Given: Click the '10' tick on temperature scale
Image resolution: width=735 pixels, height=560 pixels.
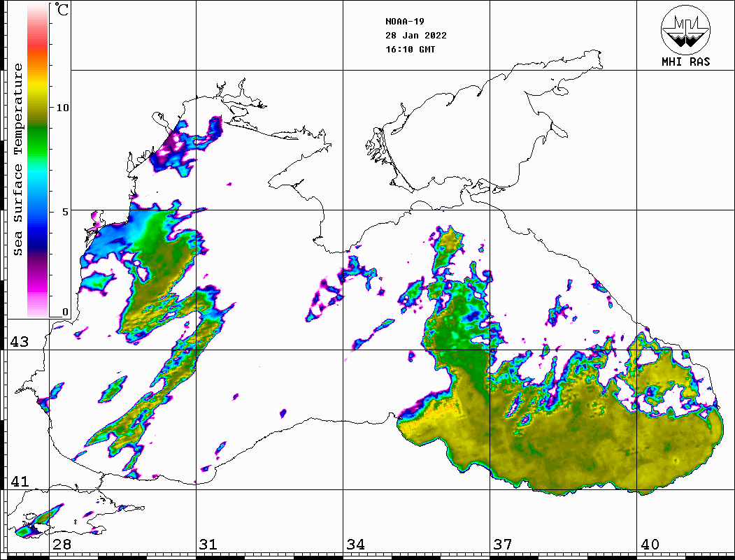Looking at the screenshot, I should pyautogui.click(x=62, y=108).
